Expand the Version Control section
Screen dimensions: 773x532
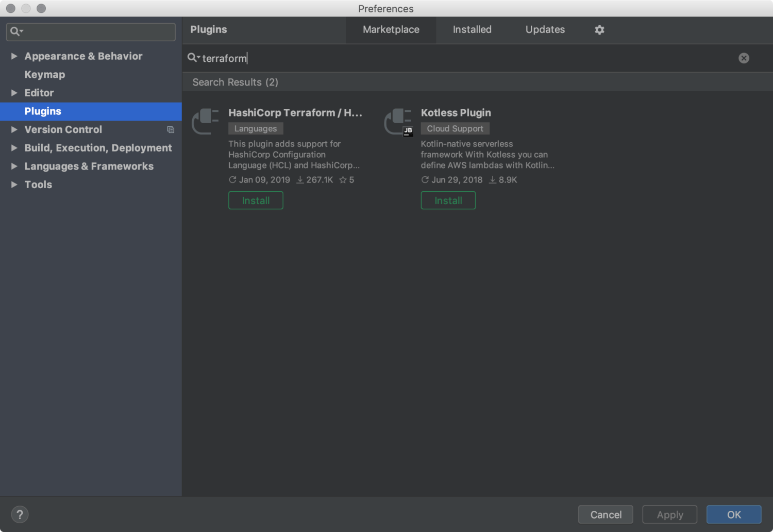[14, 129]
